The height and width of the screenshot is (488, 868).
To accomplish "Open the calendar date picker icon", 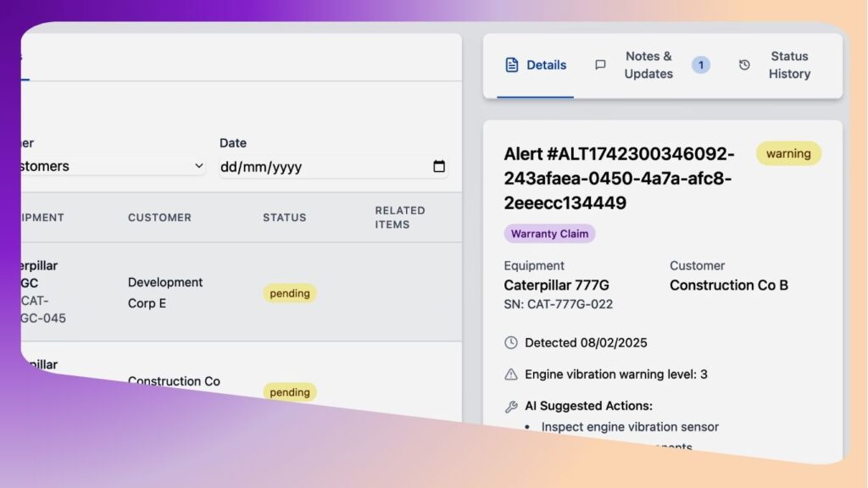I will pyautogui.click(x=439, y=166).
